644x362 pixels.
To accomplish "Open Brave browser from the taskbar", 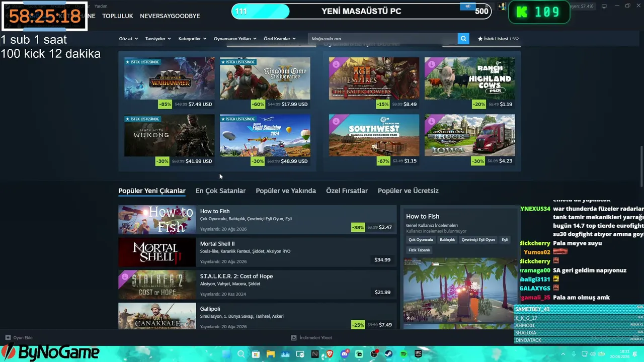I will pos(330,354).
